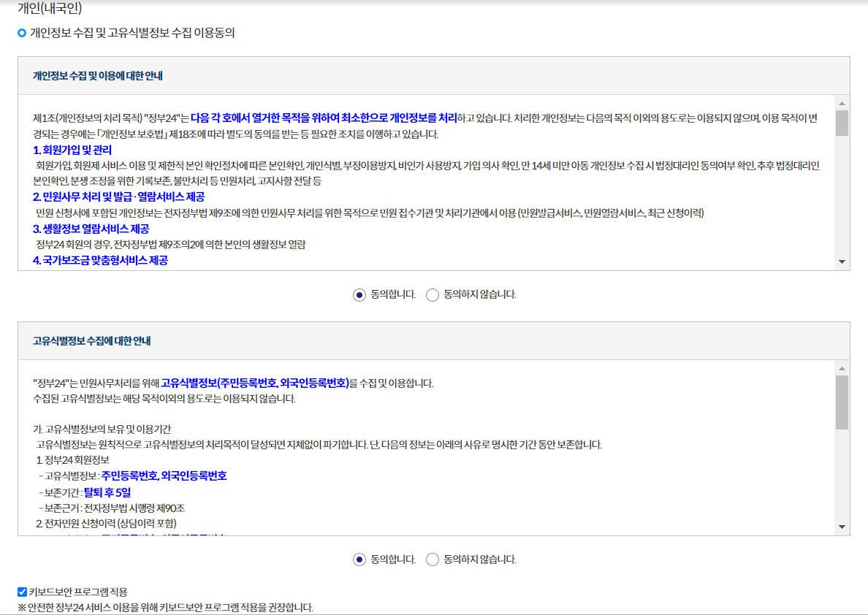This screenshot has height=615, width=868.
Task: Click heading '1. 회원가입 및 관리'
Action: pos(72,150)
